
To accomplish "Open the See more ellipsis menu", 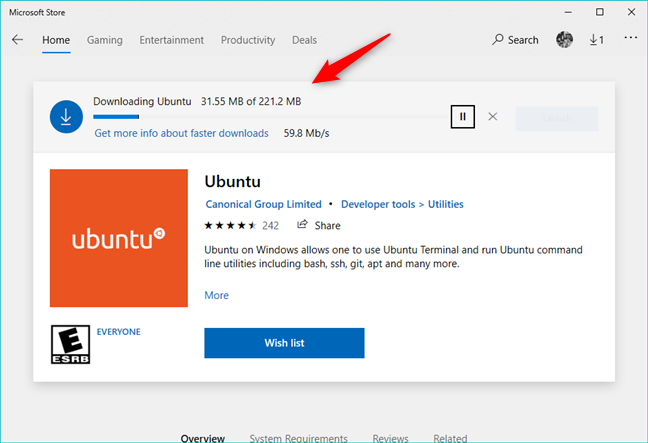I will coord(631,38).
